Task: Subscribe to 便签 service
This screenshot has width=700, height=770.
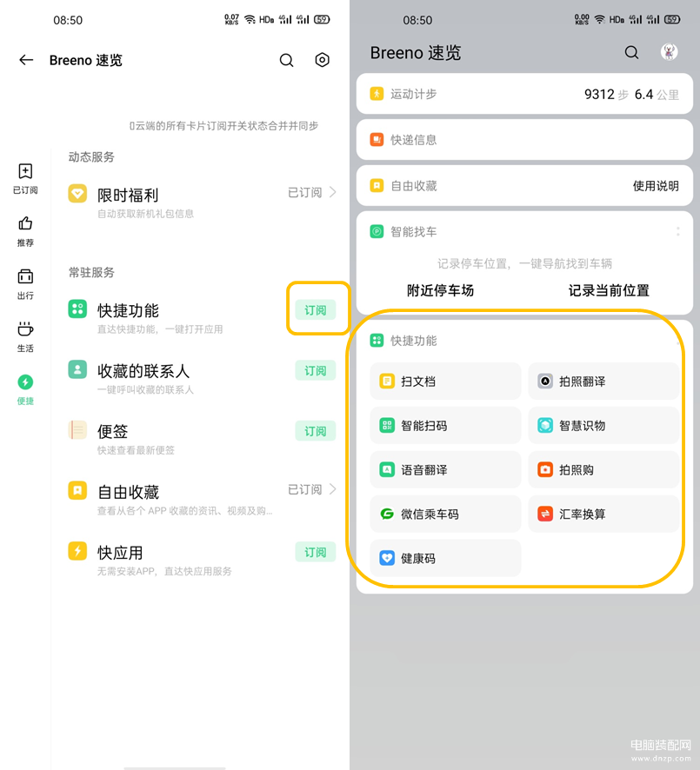Action: pyautogui.click(x=316, y=431)
